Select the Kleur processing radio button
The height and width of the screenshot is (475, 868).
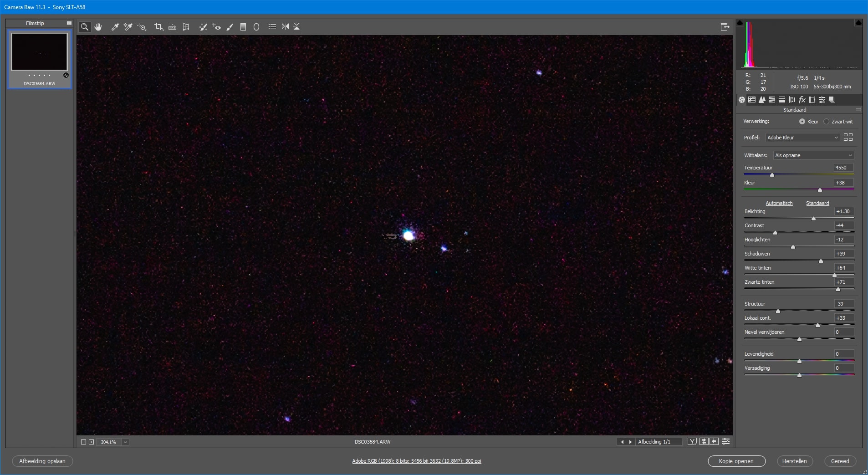click(802, 122)
